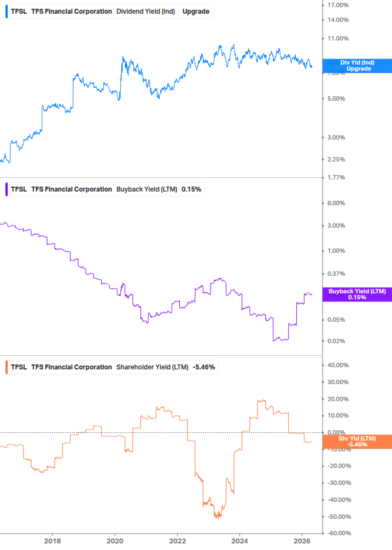
Task: Click the 0.05% tick on the buyback yield axis
Action: pyautogui.click(x=336, y=320)
